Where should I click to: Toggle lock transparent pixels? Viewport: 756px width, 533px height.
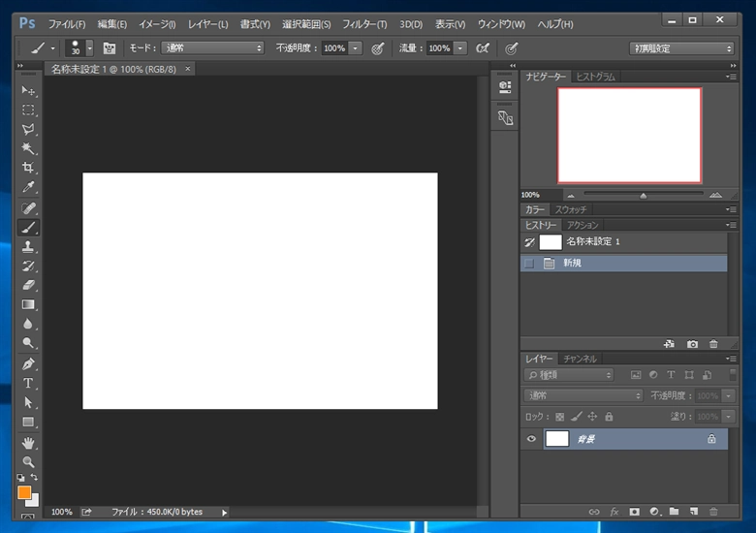tap(560, 417)
